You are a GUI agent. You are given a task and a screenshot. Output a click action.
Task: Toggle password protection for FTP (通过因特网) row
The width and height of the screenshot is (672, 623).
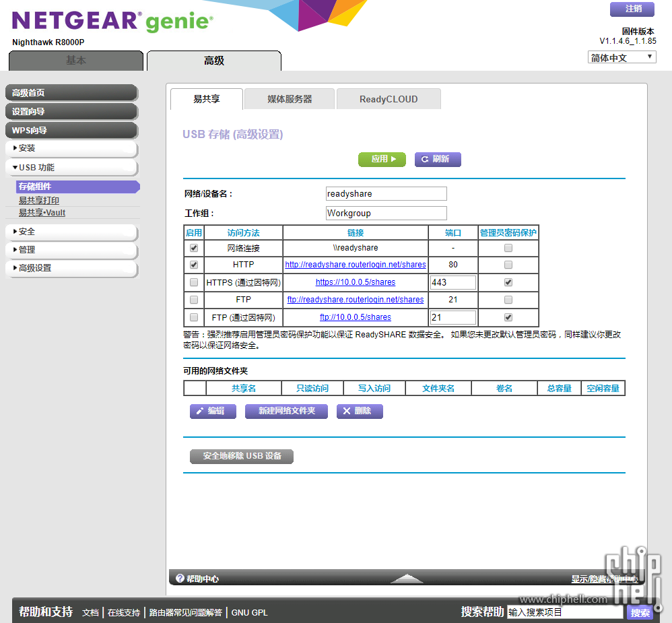(508, 317)
